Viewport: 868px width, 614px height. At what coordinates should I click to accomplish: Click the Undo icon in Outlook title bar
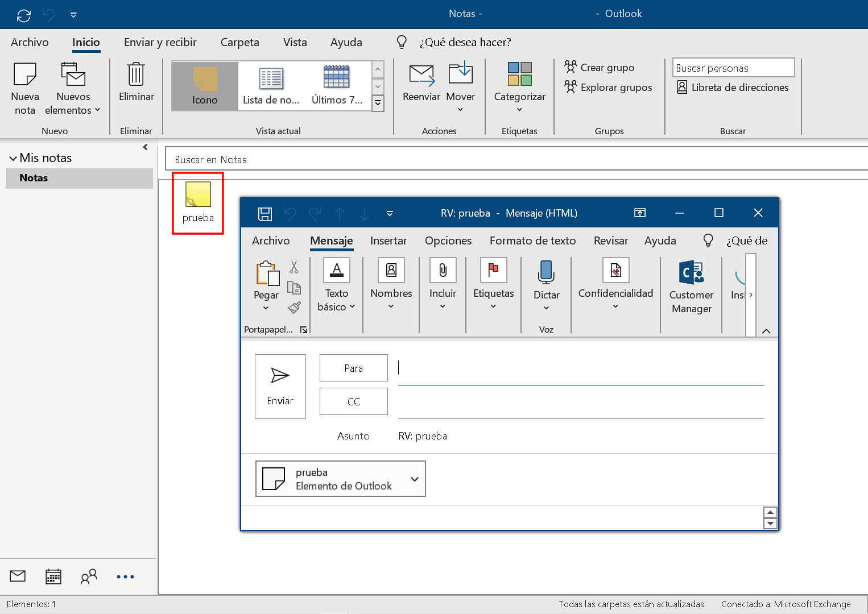click(x=49, y=15)
